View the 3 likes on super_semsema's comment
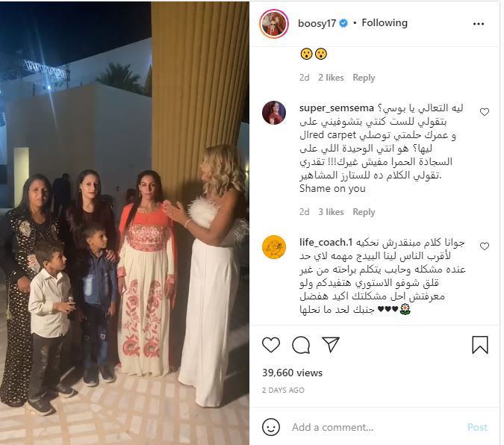Screen dimensions: 504x445 click(331, 212)
